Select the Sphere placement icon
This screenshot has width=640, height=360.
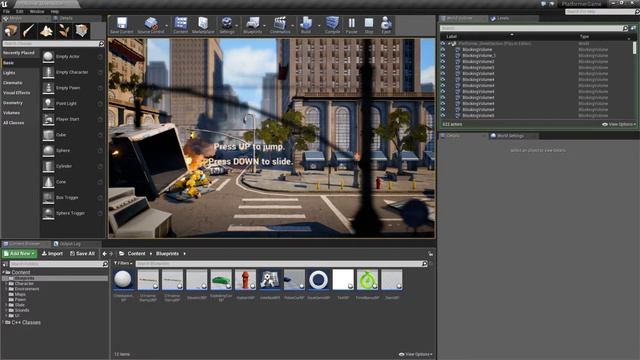48,151
